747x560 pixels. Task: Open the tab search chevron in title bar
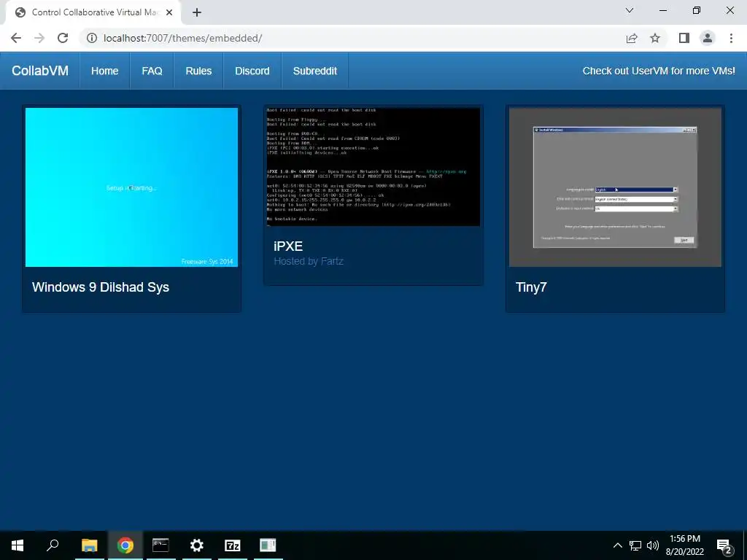pos(630,10)
